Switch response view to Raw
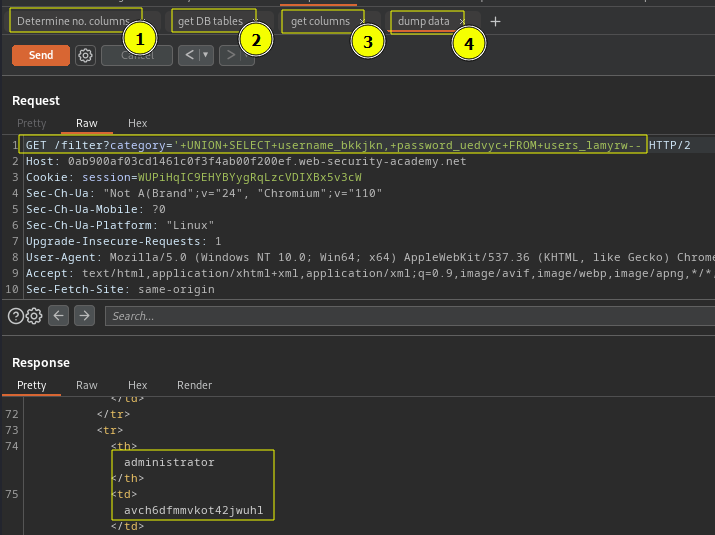 [x=87, y=385]
